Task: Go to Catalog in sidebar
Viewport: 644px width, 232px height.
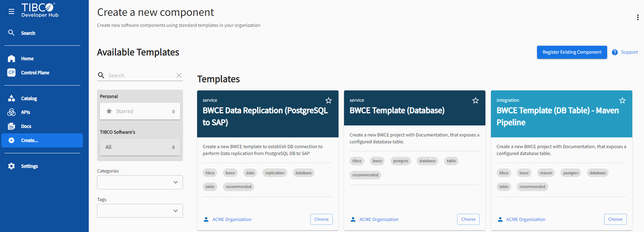Action: coord(29,98)
